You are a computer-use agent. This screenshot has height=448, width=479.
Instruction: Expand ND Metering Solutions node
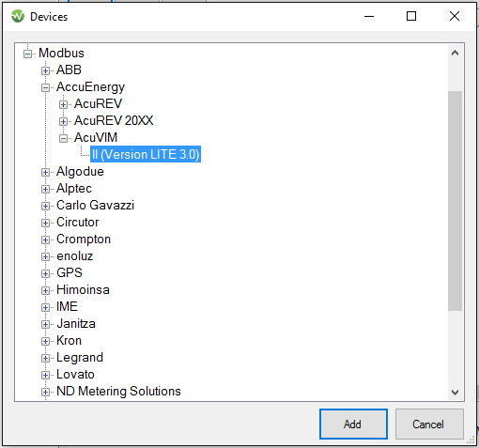[x=45, y=392]
